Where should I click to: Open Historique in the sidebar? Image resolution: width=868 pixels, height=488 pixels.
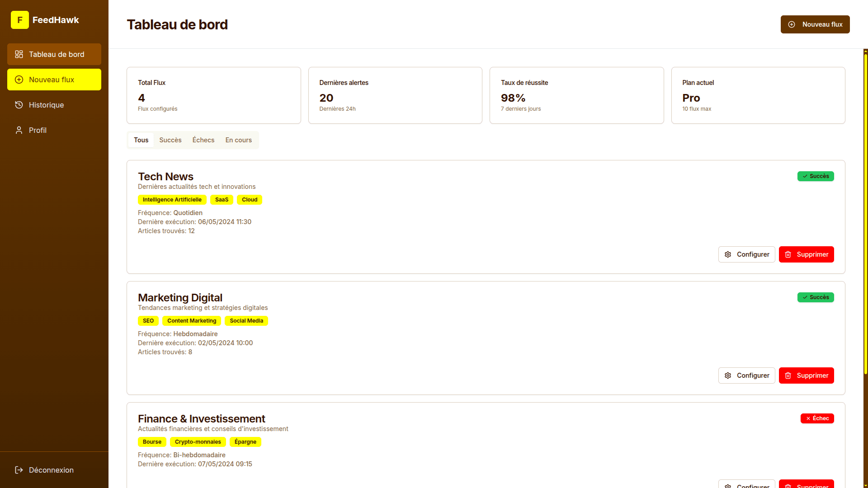(x=54, y=105)
